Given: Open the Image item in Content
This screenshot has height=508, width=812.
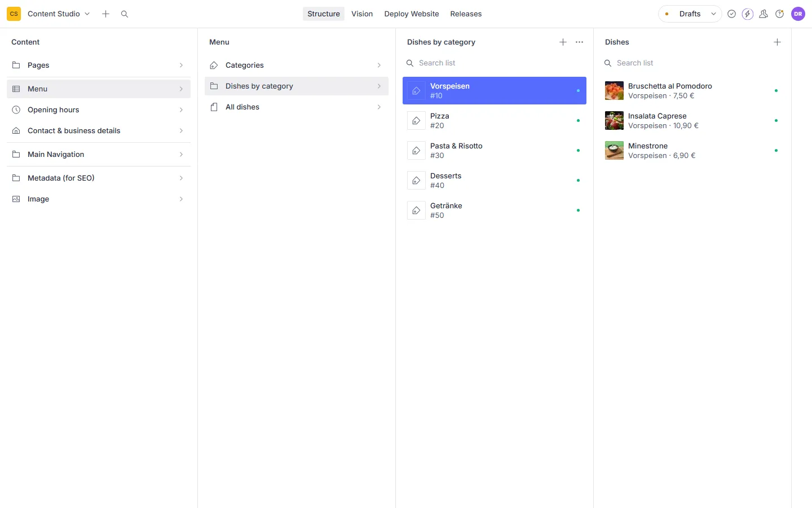Looking at the screenshot, I should pos(99,199).
